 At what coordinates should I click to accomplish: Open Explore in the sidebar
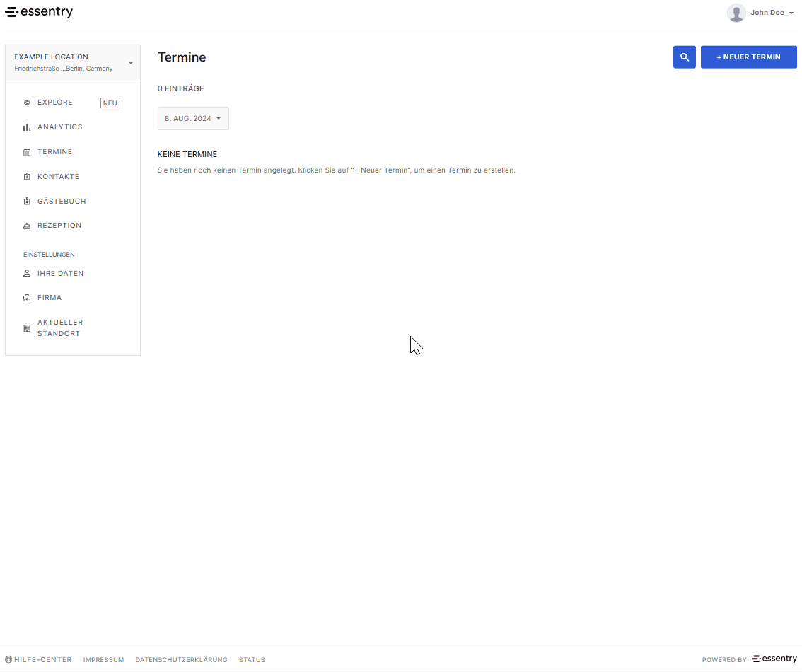54,103
